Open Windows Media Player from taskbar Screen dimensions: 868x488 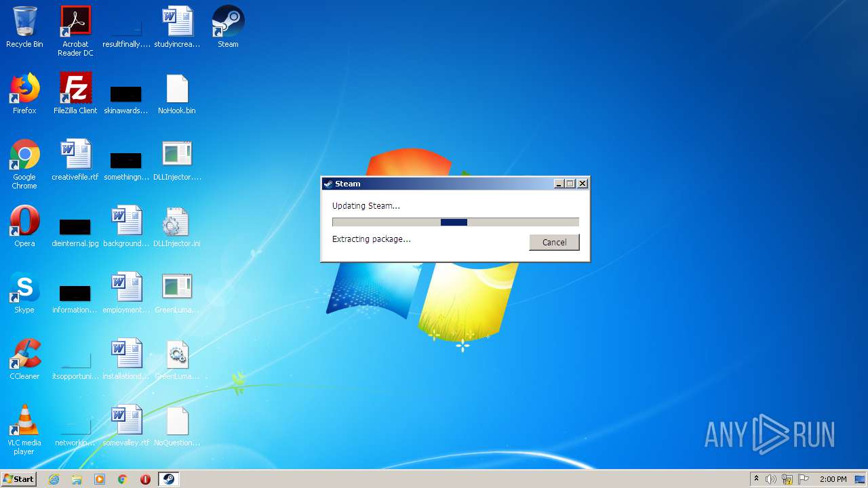100,479
